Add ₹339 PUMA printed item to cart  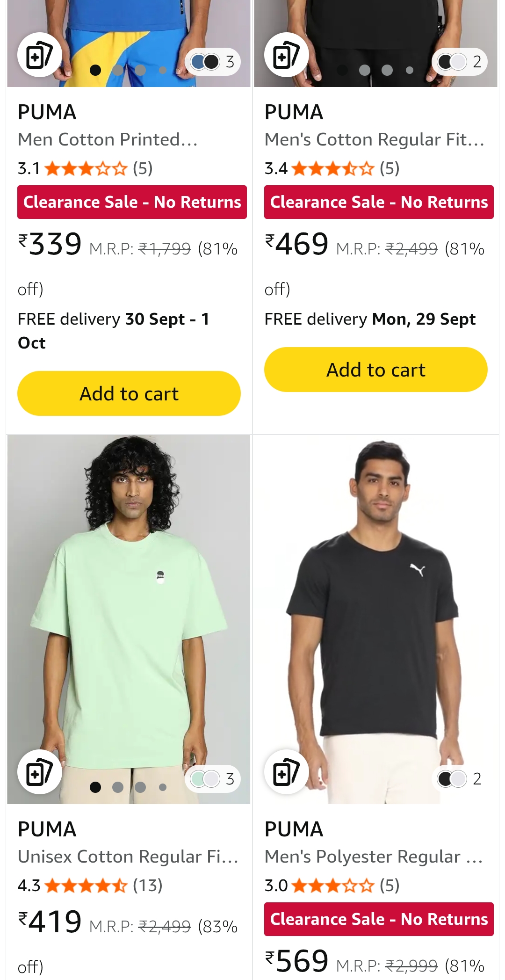tap(129, 393)
